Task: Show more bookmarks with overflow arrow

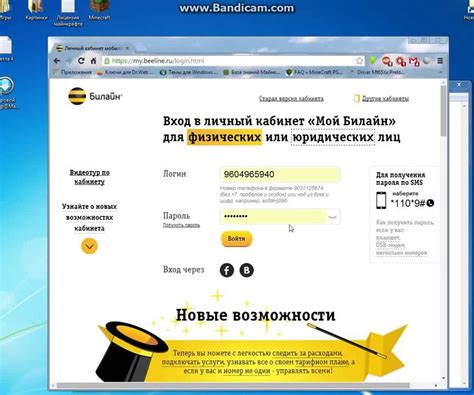Action: point(440,72)
